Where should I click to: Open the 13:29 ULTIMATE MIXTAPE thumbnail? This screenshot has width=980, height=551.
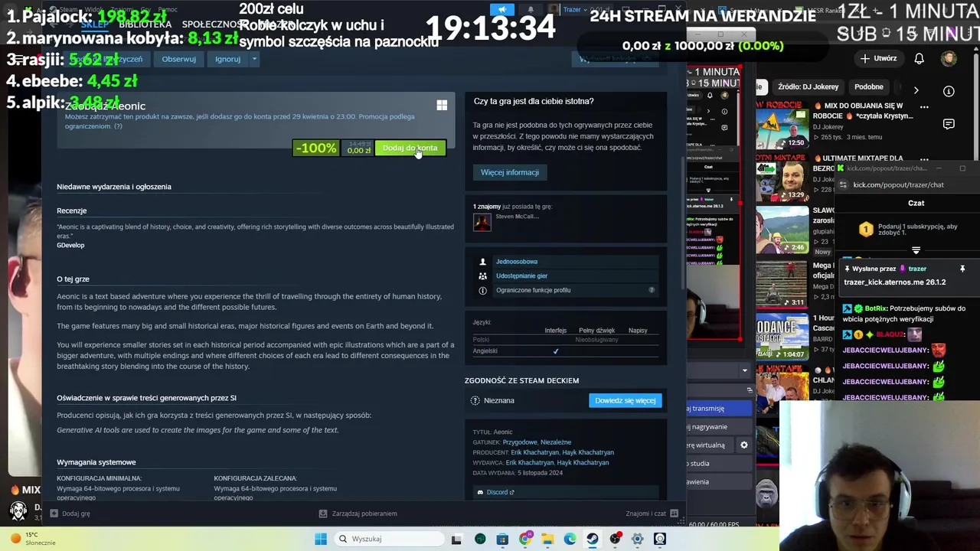[x=782, y=178]
